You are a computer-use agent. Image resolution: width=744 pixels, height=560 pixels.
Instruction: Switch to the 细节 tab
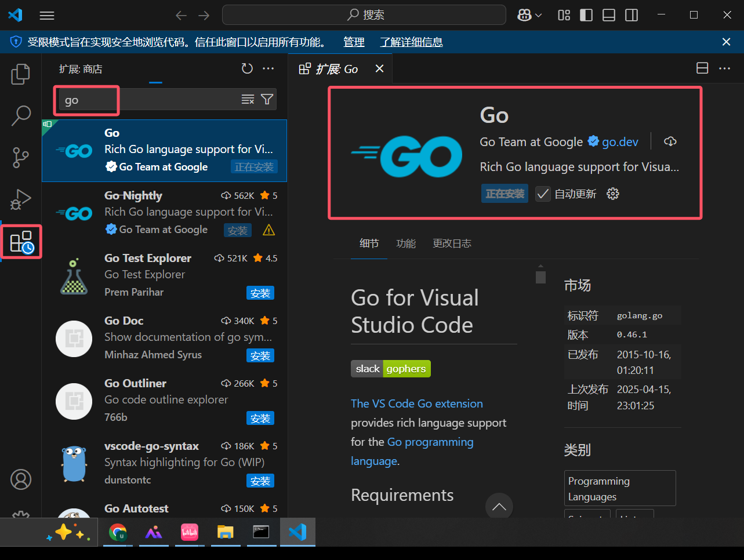coord(369,243)
